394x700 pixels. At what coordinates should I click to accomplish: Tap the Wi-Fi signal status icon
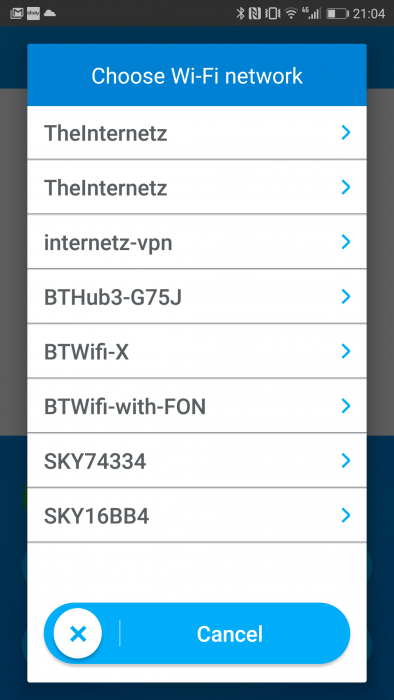tap(291, 13)
